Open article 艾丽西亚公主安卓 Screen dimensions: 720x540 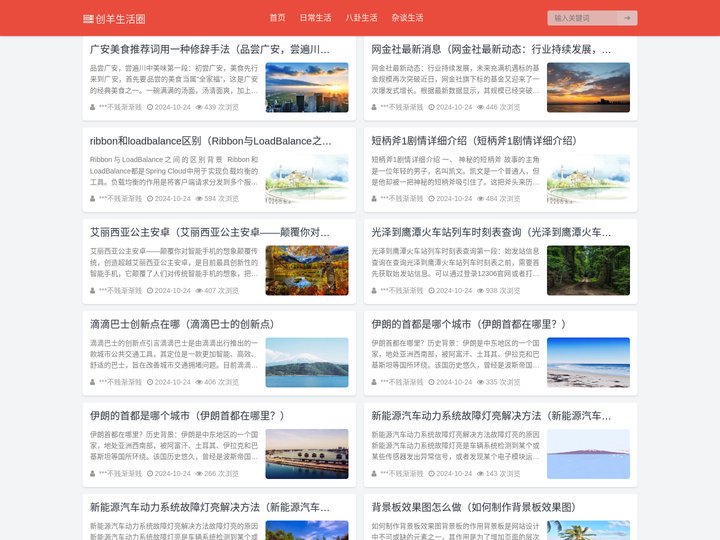tap(209, 232)
